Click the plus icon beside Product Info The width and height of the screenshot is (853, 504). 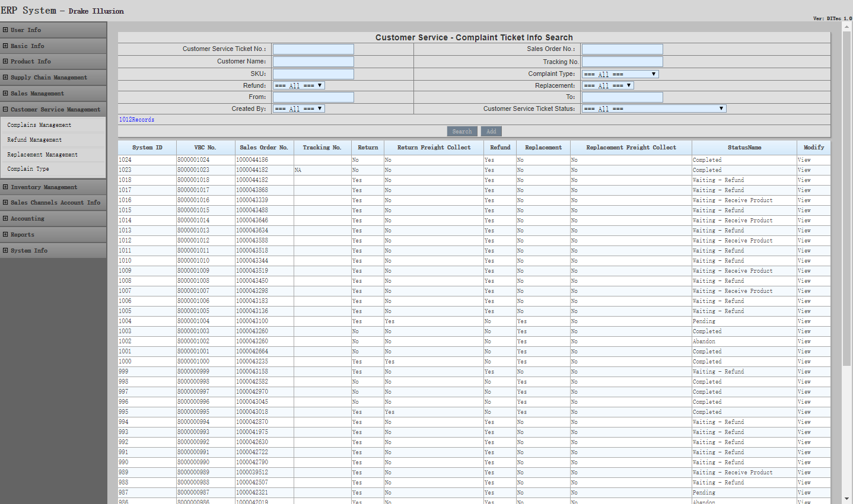(5, 61)
